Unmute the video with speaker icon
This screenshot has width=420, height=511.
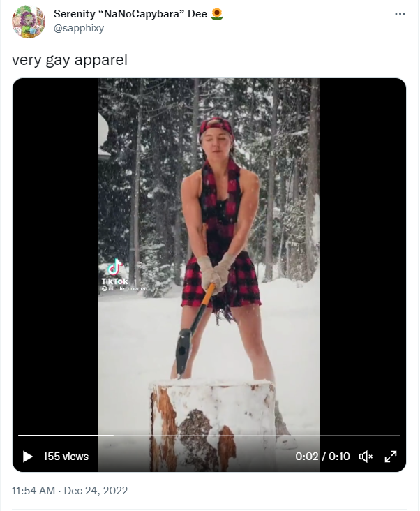coord(366,457)
